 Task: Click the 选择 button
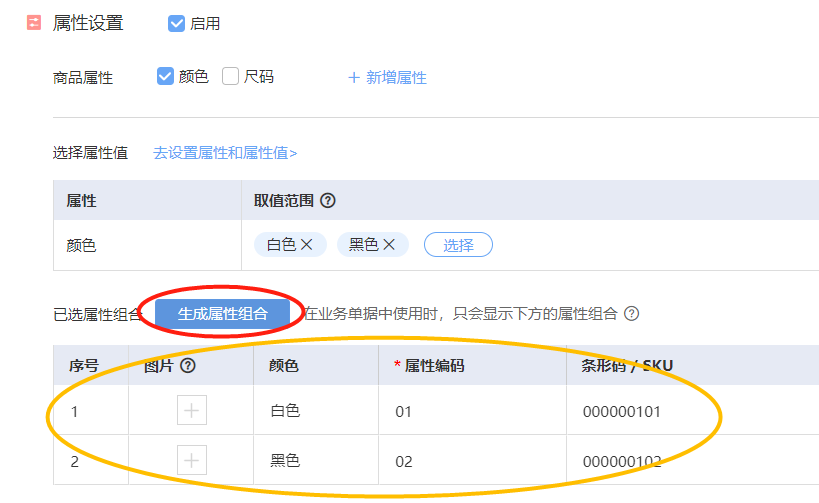(458, 244)
